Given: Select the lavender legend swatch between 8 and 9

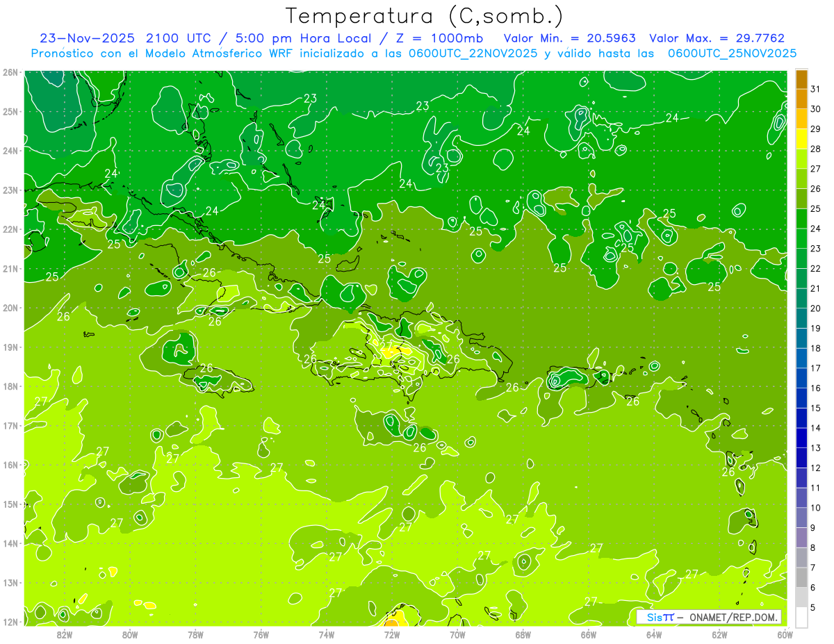Looking at the screenshot, I should pyautogui.click(x=801, y=538).
